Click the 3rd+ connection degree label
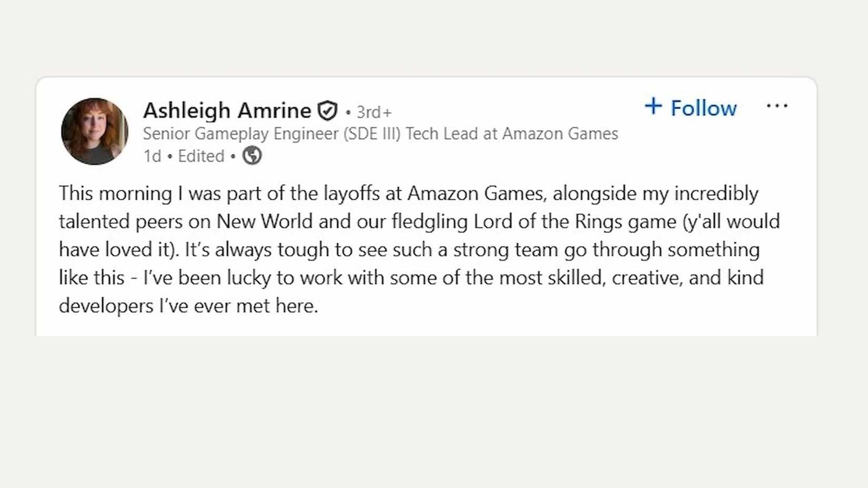This screenshot has width=868, height=488. (x=375, y=111)
